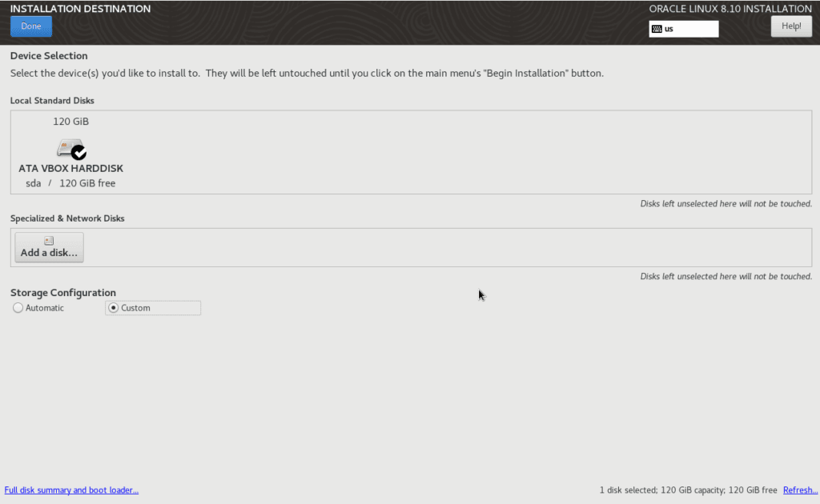820x504 pixels.
Task: Click the ATA VBOX HARDDISK label
Action: [x=70, y=168]
